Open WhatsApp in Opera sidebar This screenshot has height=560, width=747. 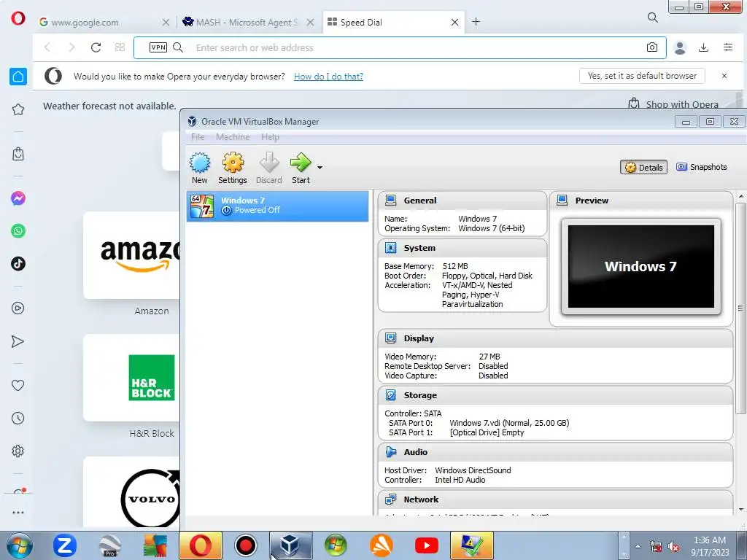pyautogui.click(x=18, y=231)
